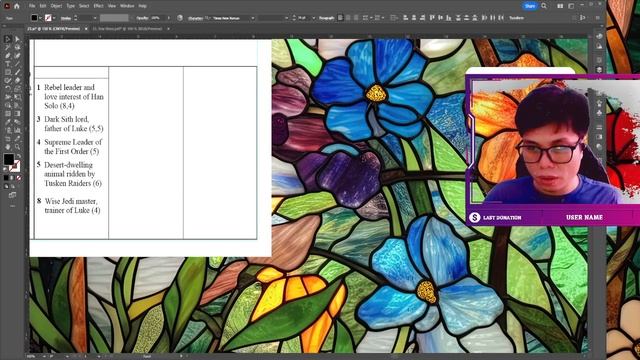
Task: Select the Direct Selection tool
Action: point(17,39)
